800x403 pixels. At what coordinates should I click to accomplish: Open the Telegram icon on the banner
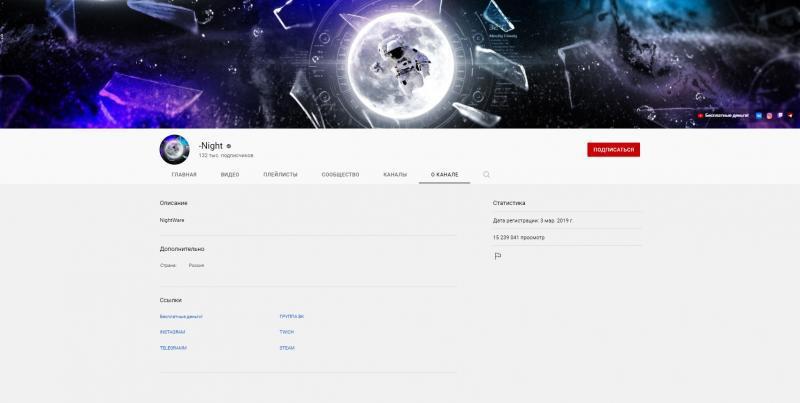point(790,115)
